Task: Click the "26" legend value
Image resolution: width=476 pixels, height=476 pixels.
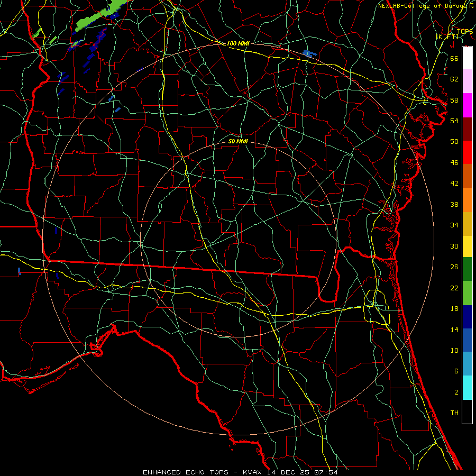Action: click(x=454, y=267)
